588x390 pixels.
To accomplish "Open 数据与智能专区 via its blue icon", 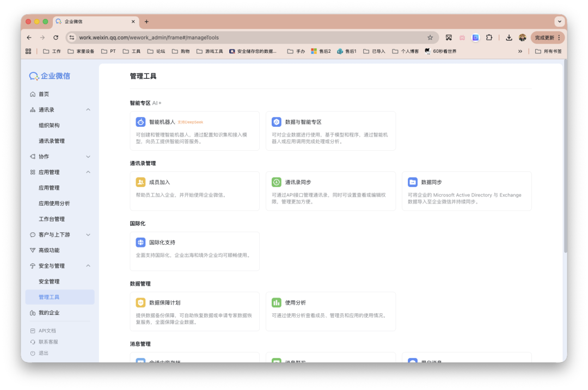I will coord(277,122).
